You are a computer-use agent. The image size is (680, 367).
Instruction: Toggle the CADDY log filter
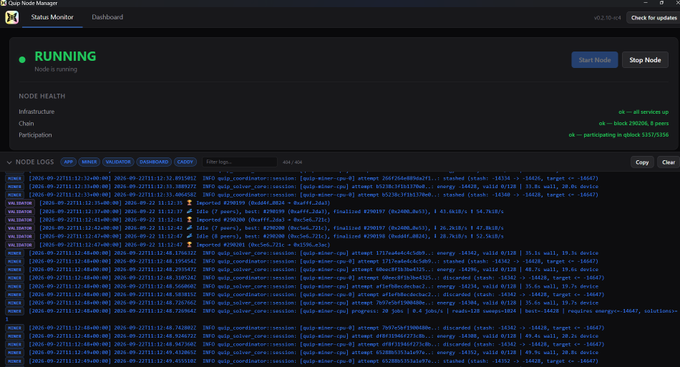[185, 162]
